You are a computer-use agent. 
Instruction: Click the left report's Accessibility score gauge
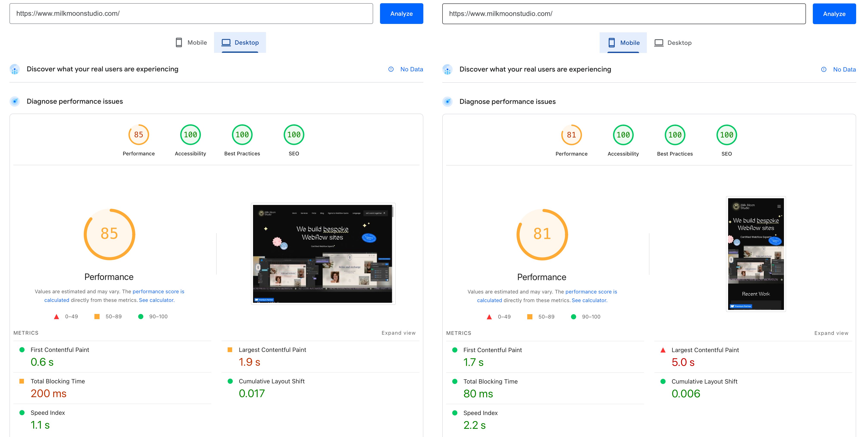pyautogui.click(x=190, y=135)
